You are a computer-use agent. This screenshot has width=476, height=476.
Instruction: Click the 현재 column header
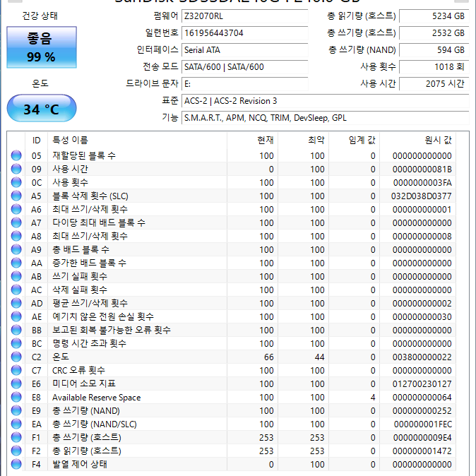[x=253, y=141]
